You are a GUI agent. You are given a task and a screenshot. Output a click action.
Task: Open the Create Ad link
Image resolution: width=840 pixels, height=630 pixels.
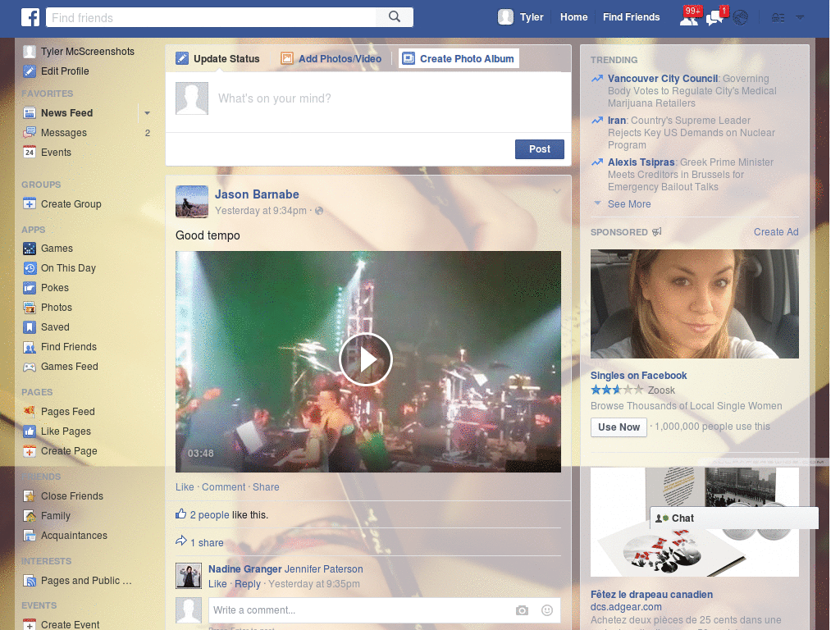coord(776,232)
